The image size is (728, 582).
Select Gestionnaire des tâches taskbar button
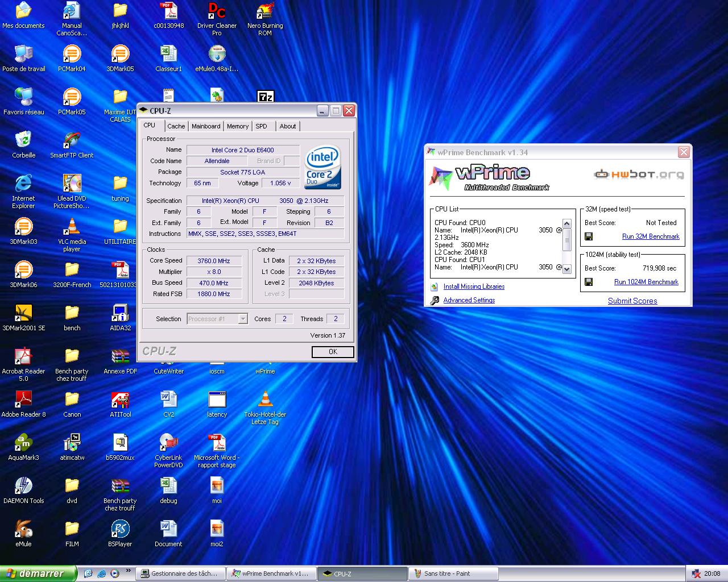tap(181, 573)
